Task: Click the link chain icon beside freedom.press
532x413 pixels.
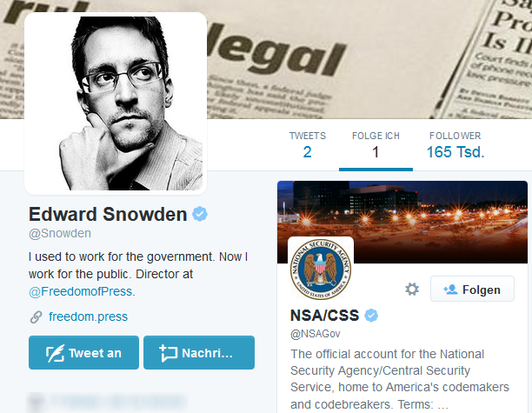Action: [x=36, y=317]
